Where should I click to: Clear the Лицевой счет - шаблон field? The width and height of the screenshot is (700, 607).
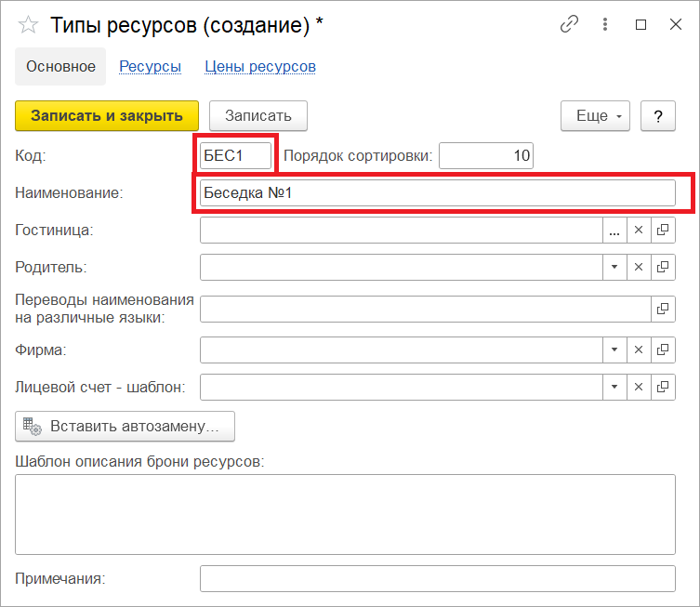pyautogui.click(x=639, y=387)
